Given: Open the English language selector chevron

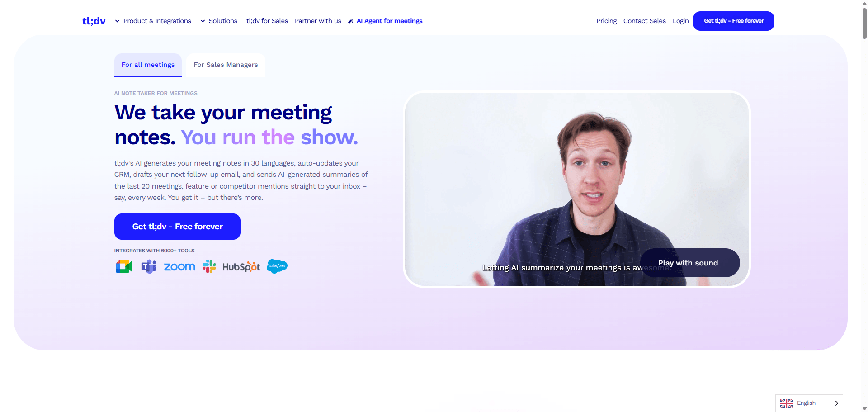Looking at the screenshot, I should point(836,403).
